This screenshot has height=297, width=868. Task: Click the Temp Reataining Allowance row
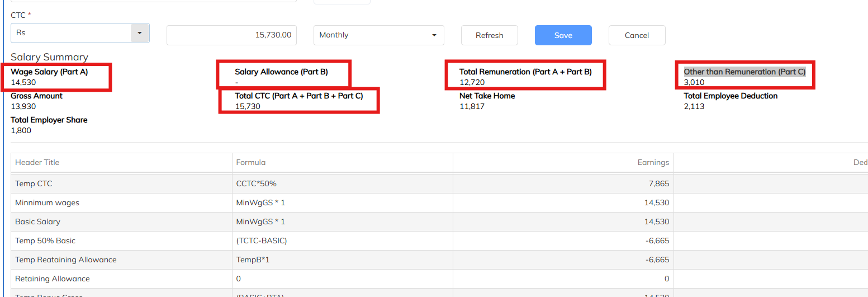pyautogui.click(x=65, y=260)
